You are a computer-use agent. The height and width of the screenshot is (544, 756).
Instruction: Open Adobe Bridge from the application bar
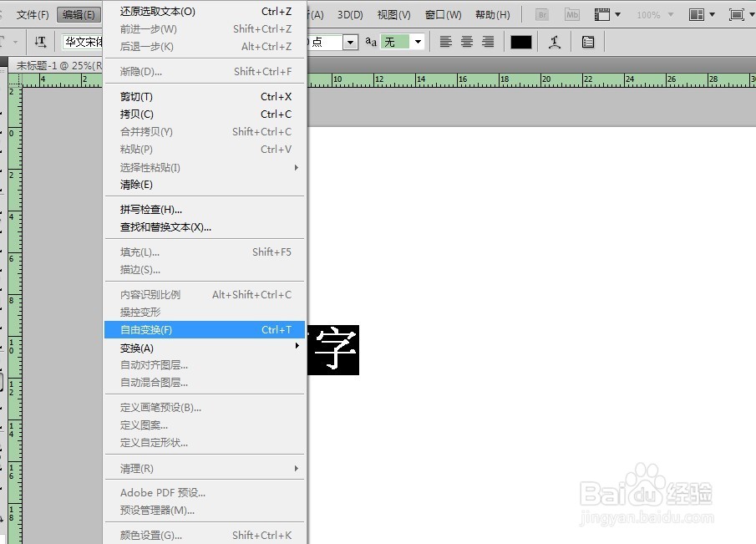[x=542, y=13]
